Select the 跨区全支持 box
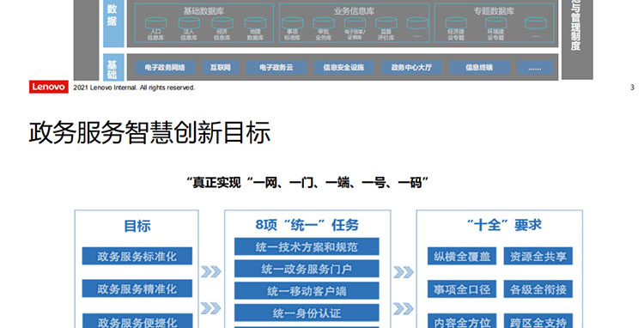644x328 pixels. [538, 321]
